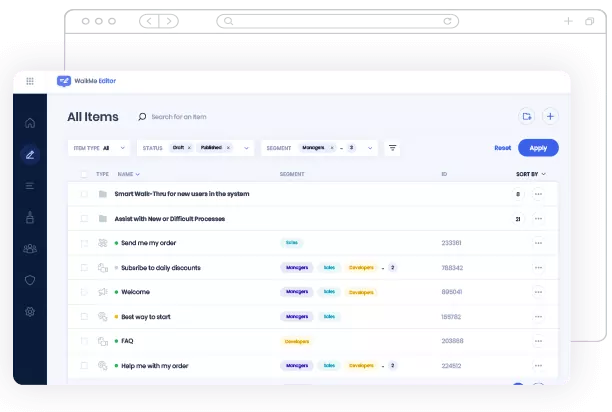Open the Send me my order item
612x412 pixels.
tap(148, 243)
